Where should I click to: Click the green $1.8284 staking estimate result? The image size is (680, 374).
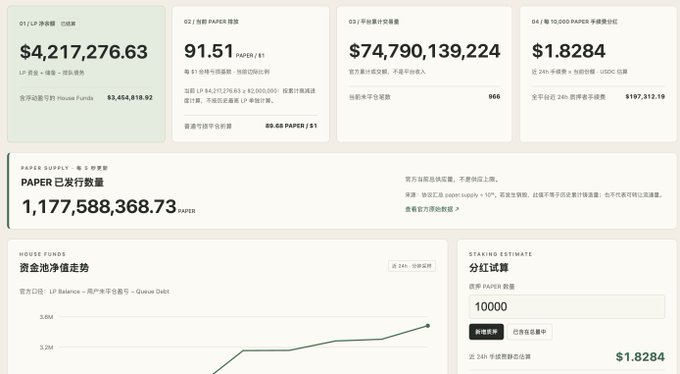[x=640, y=357]
